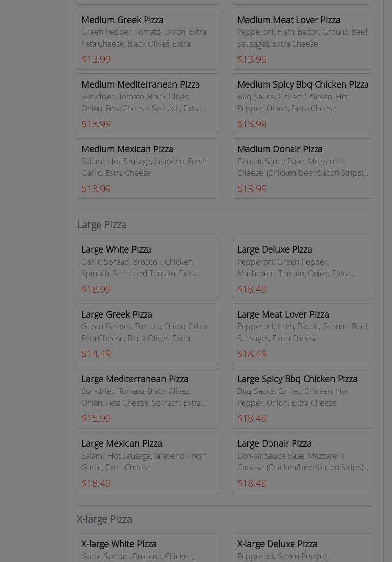The height and width of the screenshot is (562, 392).
Task: Open the Large Mediterranean Pizza item
Action: (x=147, y=398)
